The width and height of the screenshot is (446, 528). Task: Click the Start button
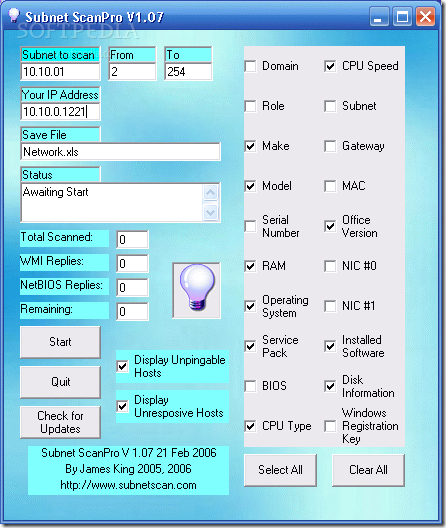pos(60,342)
